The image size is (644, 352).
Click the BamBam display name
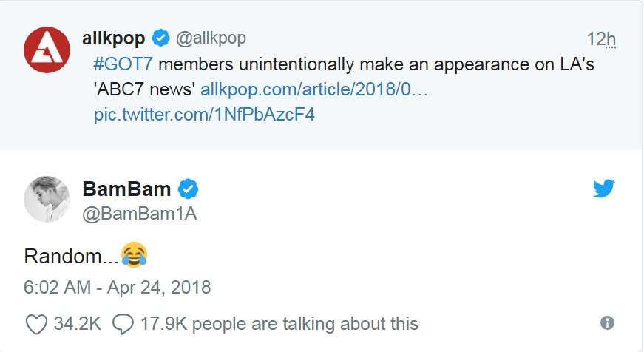point(126,189)
